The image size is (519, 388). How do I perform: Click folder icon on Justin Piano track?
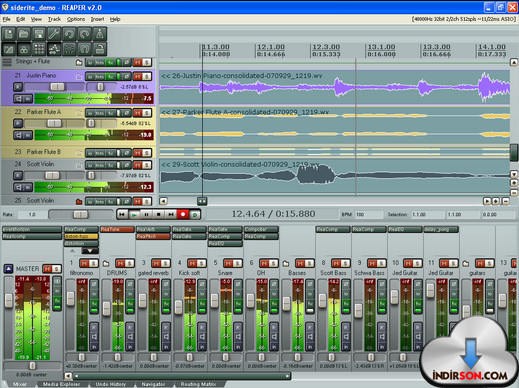79,77
